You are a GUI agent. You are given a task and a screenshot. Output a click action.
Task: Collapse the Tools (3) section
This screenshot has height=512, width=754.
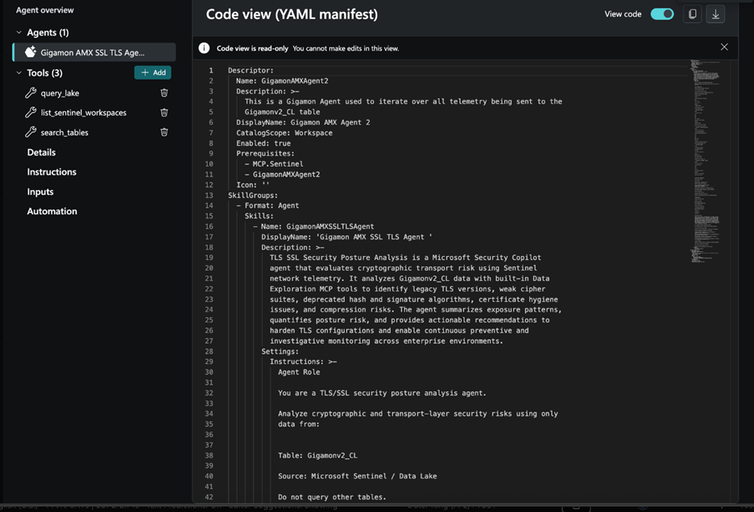pos(19,73)
